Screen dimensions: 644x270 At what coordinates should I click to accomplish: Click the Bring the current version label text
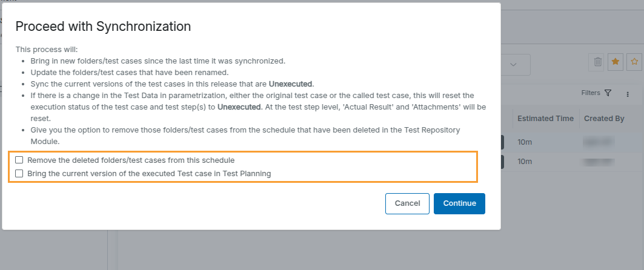[x=149, y=173]
